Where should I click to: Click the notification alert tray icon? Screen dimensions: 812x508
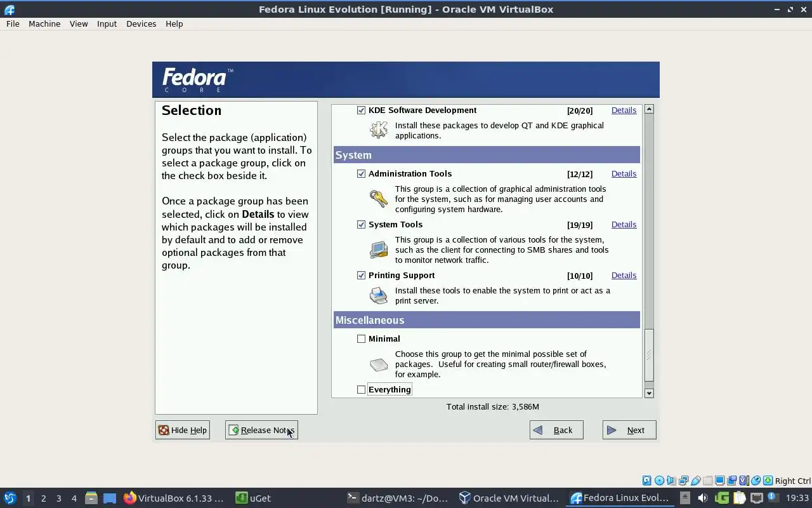point(772,497)
